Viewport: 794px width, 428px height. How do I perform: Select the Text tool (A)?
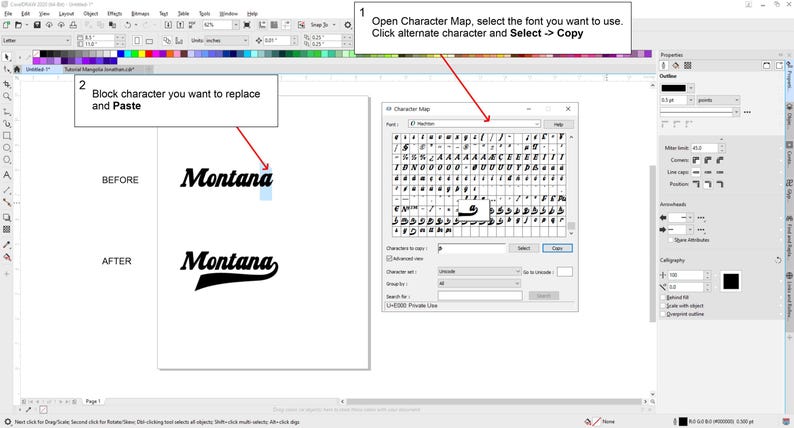pos(7,175)
